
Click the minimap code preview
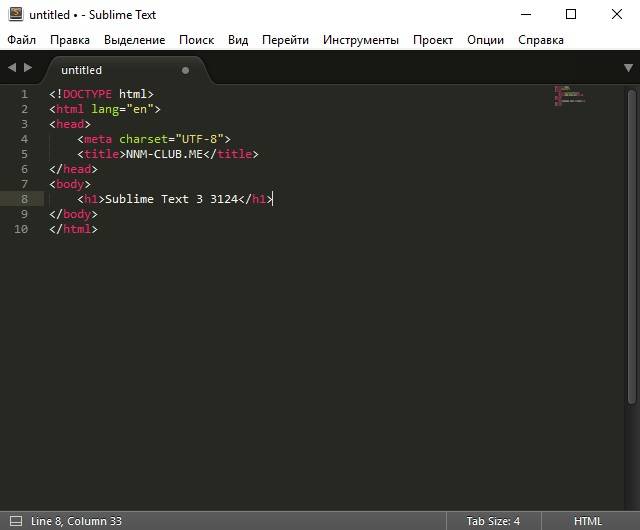tap(569, 96)
